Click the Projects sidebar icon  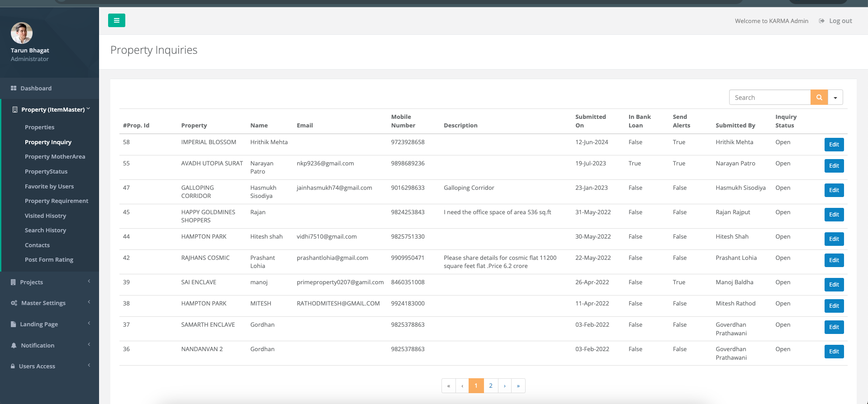pyautogui.click(x=13, y=282)
